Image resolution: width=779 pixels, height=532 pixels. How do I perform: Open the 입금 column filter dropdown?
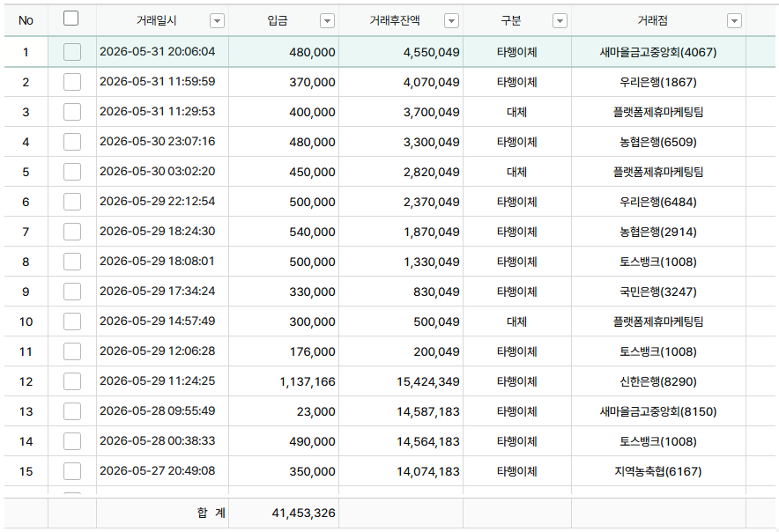click(x=327, y=21)
